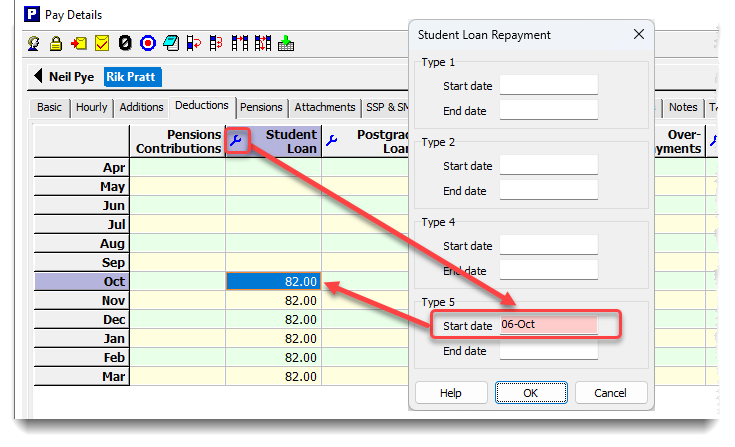Click the padlock icon in the toolbar
This screenshot has height=447, width=735.
pos(57,43)
